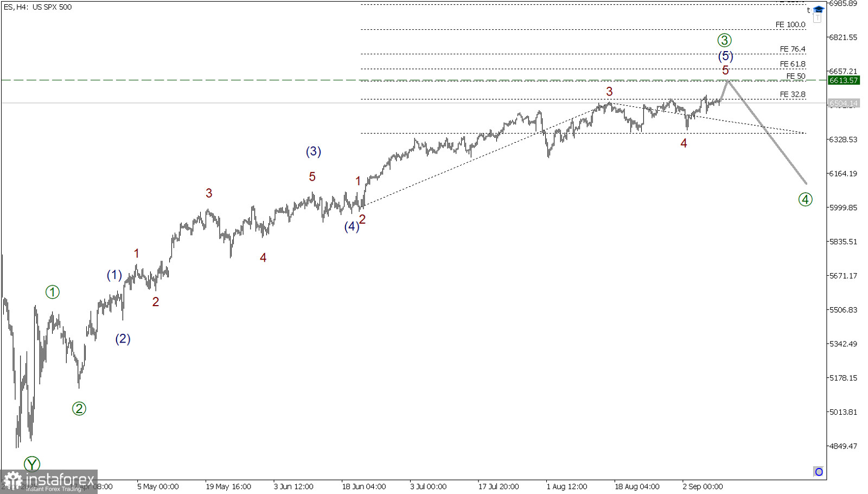This screenshot has width=868, height=494.
Task: Click the green circled 4 wave label
Action: (805, 199)
